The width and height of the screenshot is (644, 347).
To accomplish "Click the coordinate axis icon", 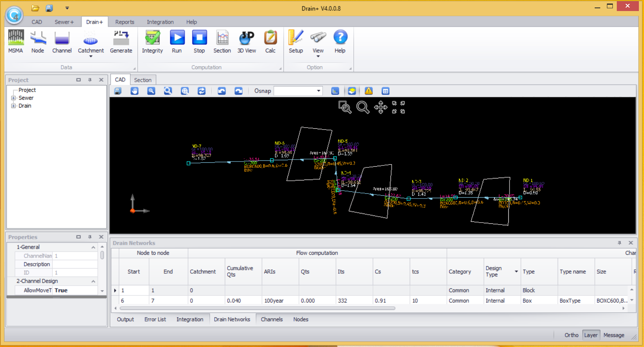I will click(x=335, y=91).
